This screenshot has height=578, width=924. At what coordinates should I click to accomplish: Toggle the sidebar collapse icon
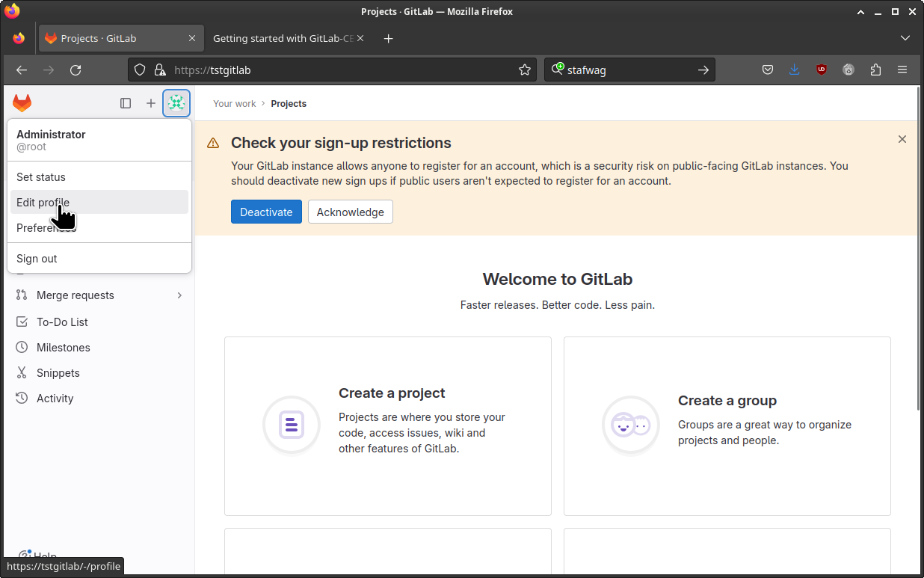(x=126, y=103)
